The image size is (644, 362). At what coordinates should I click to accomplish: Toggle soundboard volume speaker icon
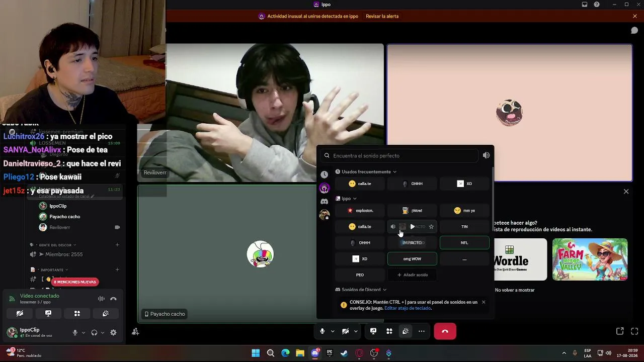(486, 155)
